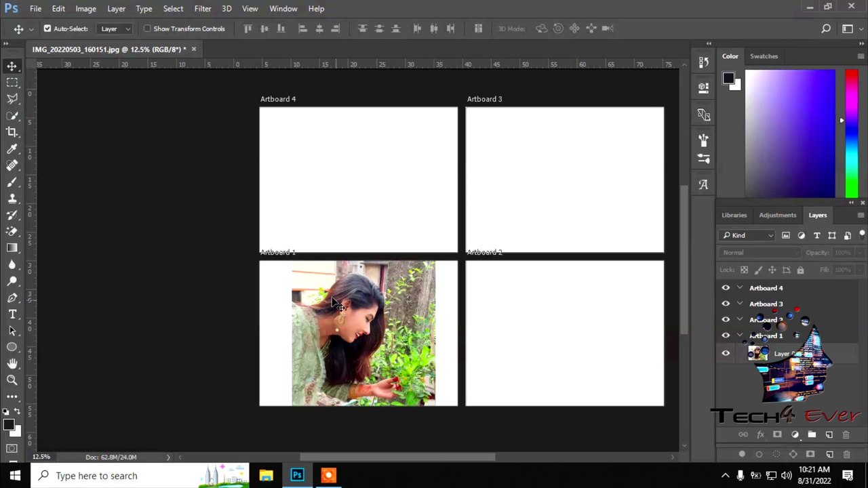This screenshot has width=868, height=488.
Task: Select the Brush tool
Action: coord(12,182)
